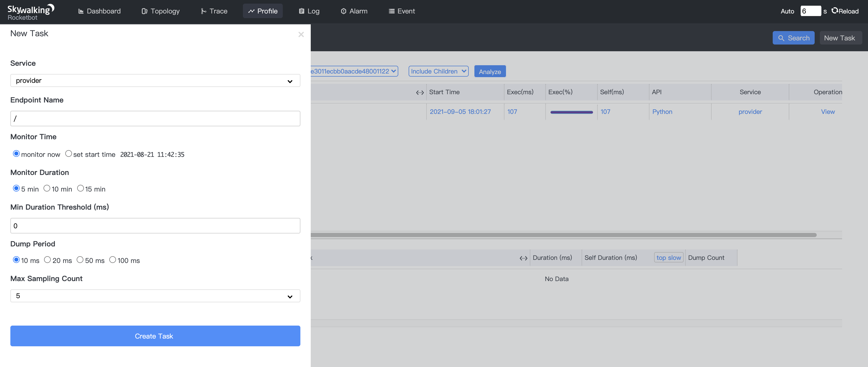The image size is (868, 367).
Task: Choose 15 min monitor duration
Action: [x=80, y=188]
